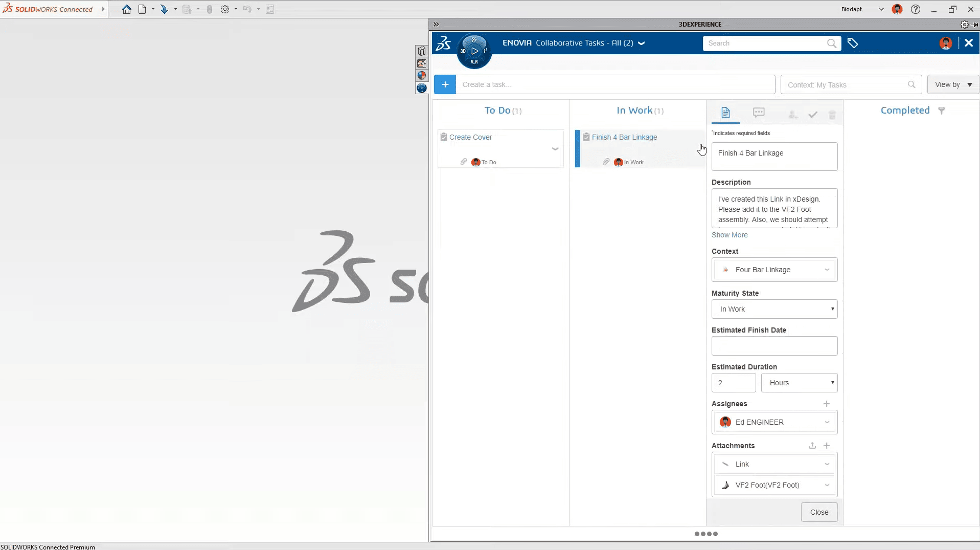Open the help question mark icon

coord(916,9)
